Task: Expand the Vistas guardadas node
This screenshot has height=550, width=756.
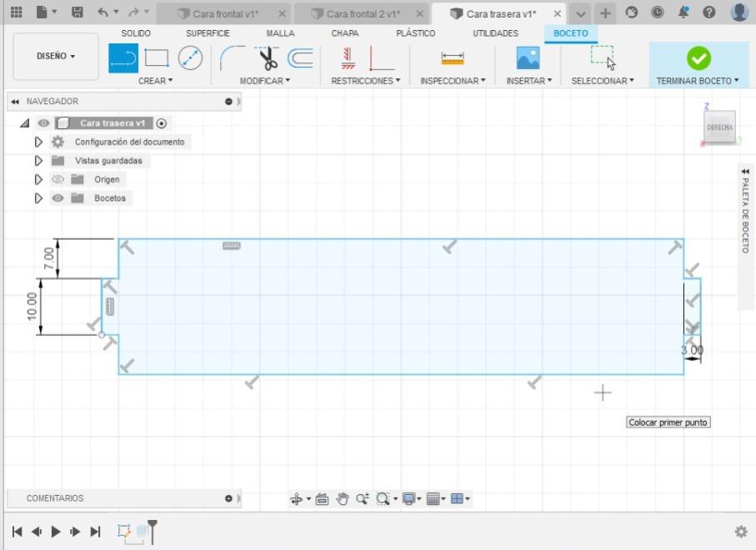Action: click(x=38, y=161)
